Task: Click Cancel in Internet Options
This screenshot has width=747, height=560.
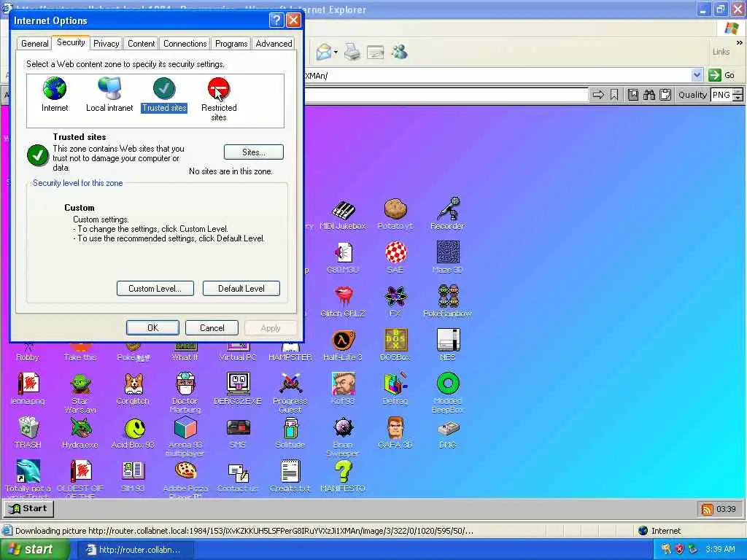Action: (x=212, y=327)
